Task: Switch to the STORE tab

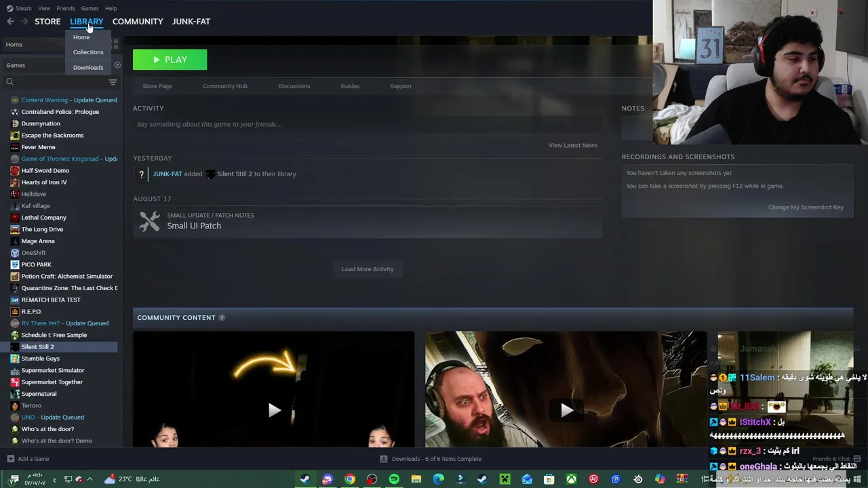Action: 47,22
